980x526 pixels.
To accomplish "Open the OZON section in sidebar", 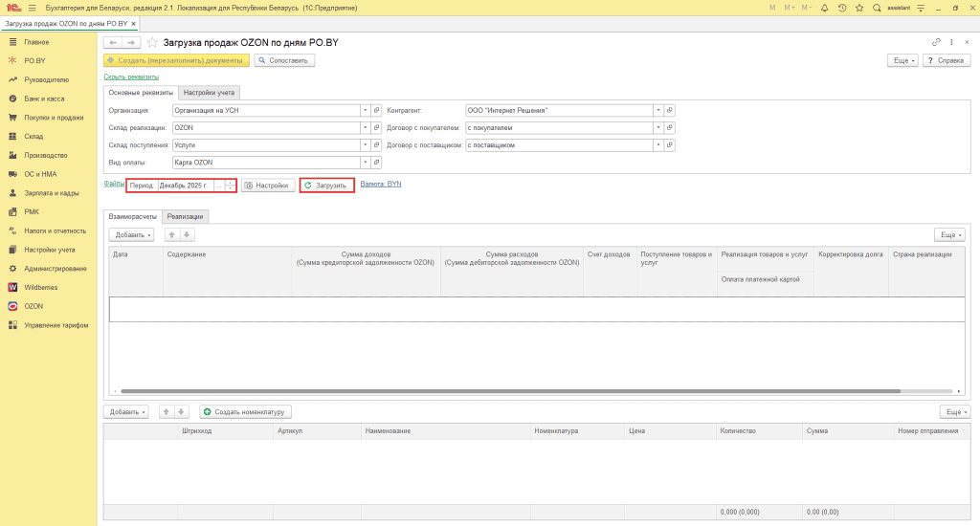I will (x=33, y=306).
